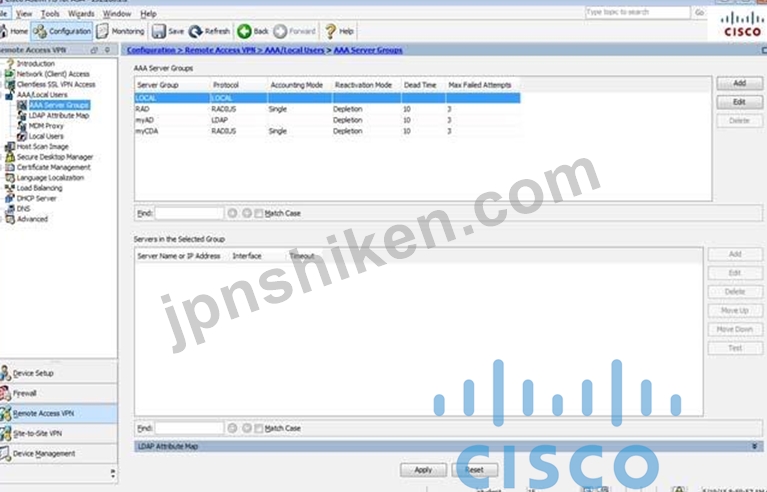Click the Go search button
Viewport: 767px width, 492px height.
pyautogui.click(x=699, y=12)
